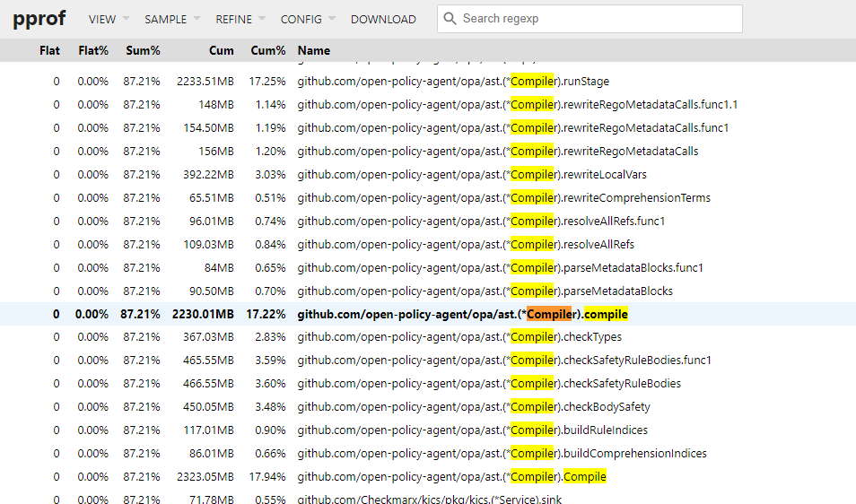856x504 pixels.
Task: Focus the Search regexp input field
Action: (590, 19)
